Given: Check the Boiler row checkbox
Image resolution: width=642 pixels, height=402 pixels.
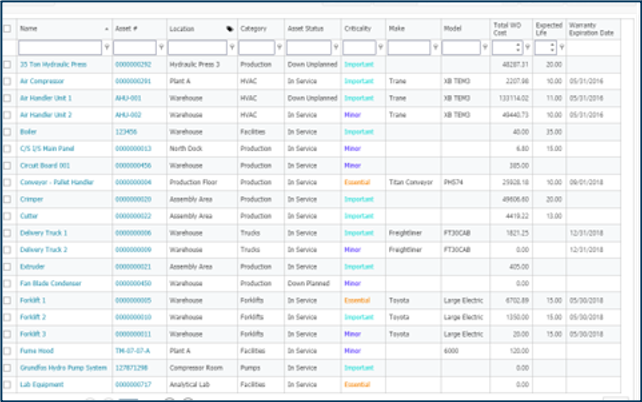Looking at the screenshot, I should click(x=7, y=132).
